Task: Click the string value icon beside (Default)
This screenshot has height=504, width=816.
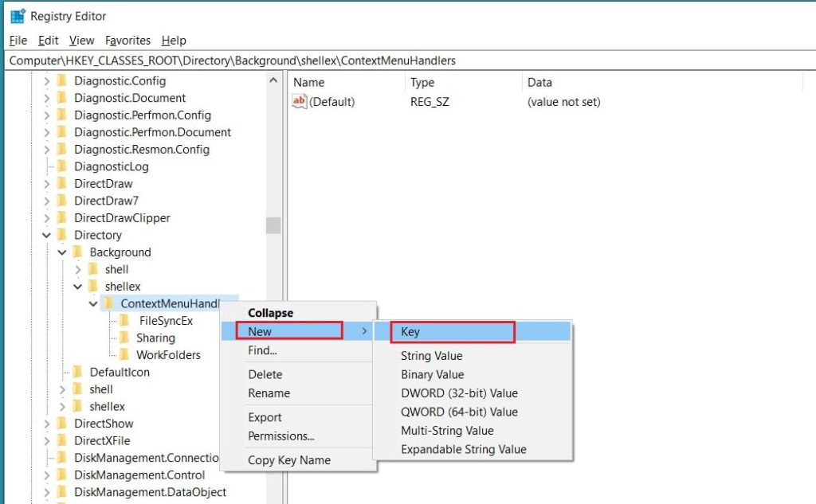Action: click(300, 101)
